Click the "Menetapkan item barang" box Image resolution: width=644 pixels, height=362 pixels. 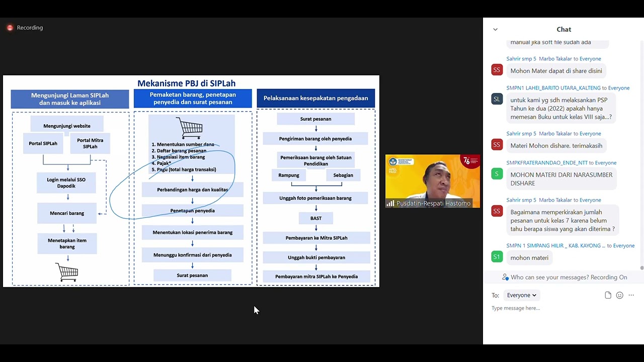67,244
